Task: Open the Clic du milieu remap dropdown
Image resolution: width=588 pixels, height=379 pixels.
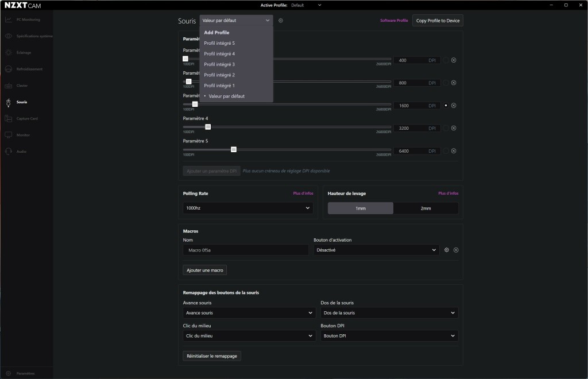Action: click(249, 335)
